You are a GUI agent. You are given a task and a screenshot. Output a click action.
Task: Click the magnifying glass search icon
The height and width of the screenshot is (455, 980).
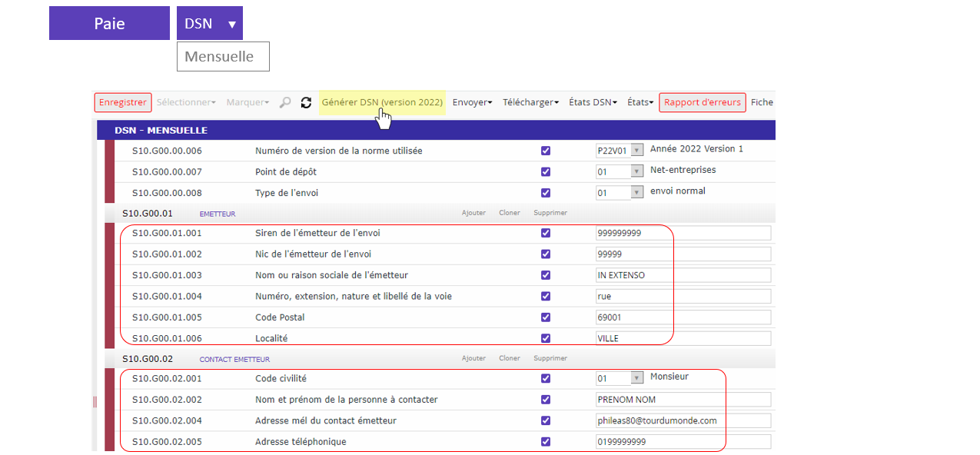click(x=285, y=102)
